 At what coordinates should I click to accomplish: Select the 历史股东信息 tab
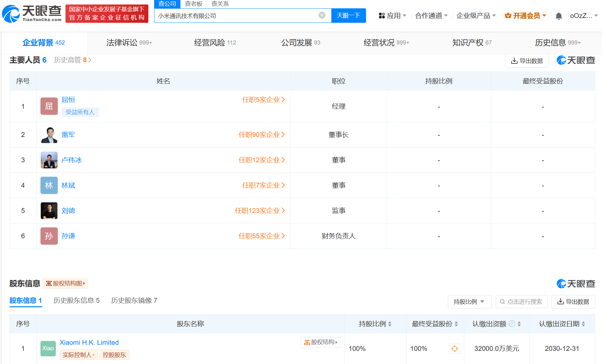click(76, 301)
